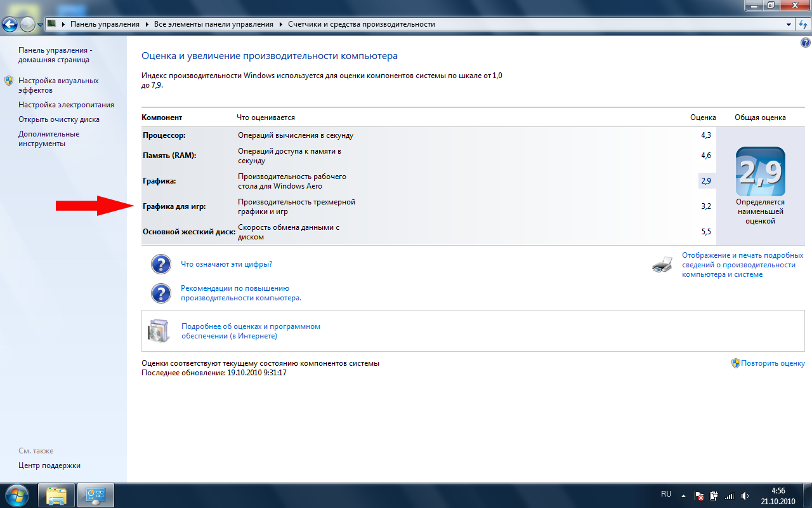
Task: Click Производительность трехмерной графики и игр text
Action: coord(296,206)
